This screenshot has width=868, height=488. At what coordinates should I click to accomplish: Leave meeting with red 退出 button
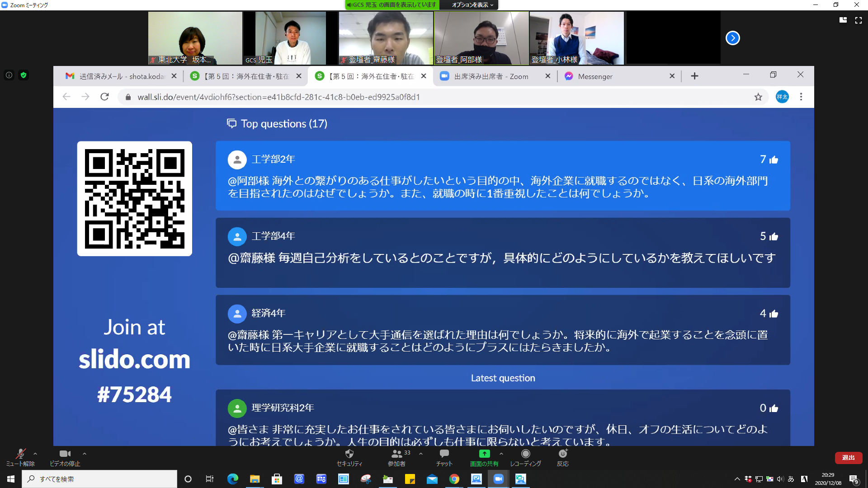849,458
